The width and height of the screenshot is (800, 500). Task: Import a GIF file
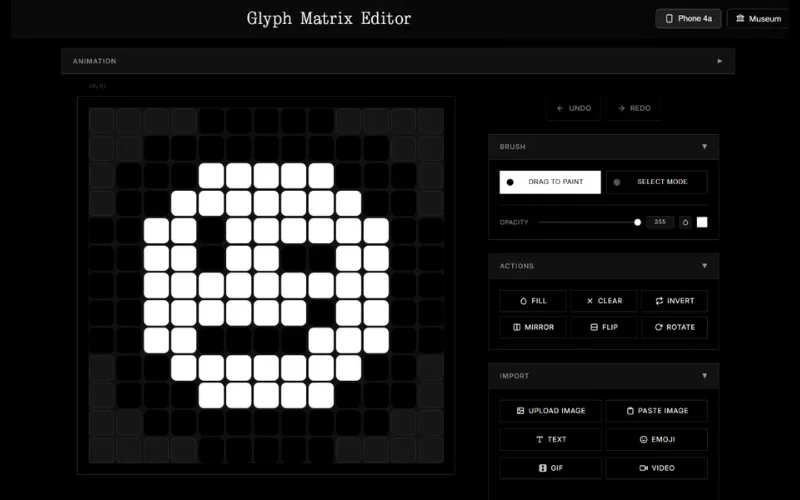coord(550,467)
